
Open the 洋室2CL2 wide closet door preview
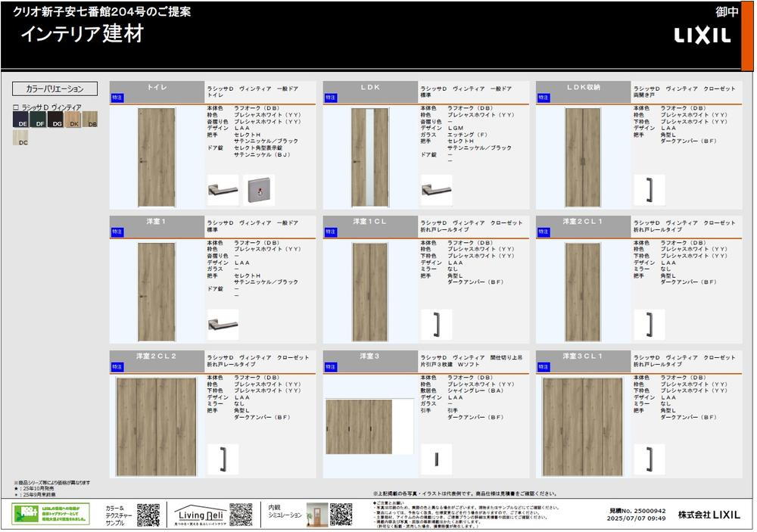157,427
